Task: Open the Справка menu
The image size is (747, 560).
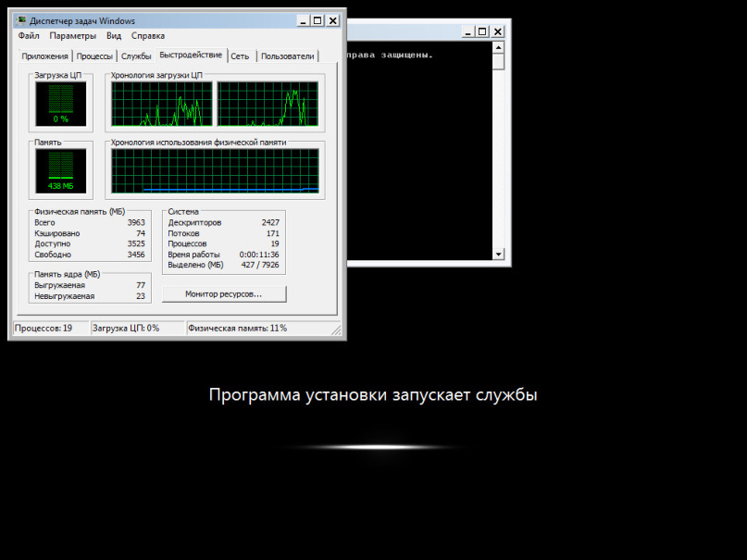Action: [148, 36]
